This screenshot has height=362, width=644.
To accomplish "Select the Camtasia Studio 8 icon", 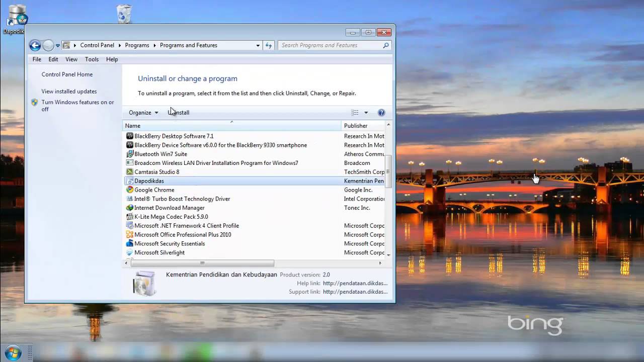I will (130, 172).
